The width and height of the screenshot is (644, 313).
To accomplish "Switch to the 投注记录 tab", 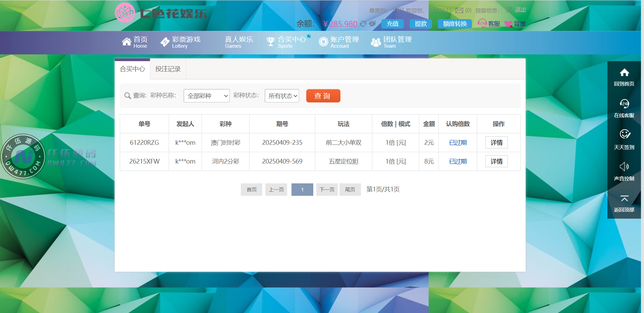I will click(x=168, y=69).
